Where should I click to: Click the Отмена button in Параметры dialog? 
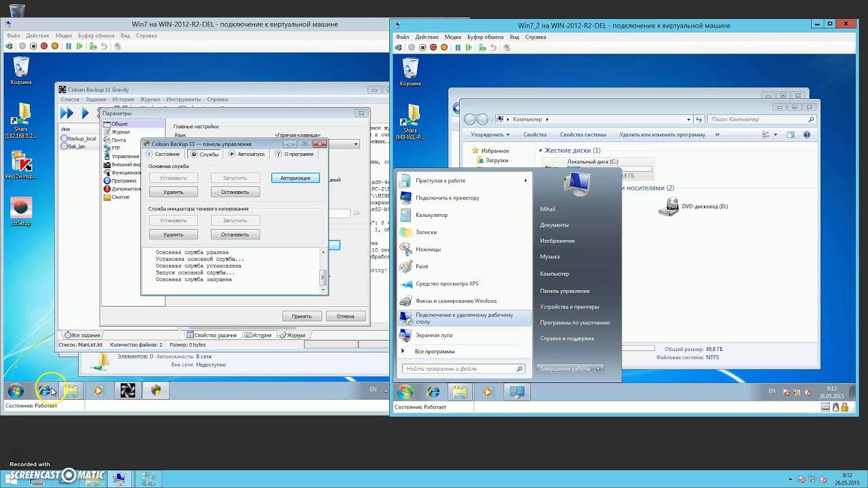tap(345, 317)
